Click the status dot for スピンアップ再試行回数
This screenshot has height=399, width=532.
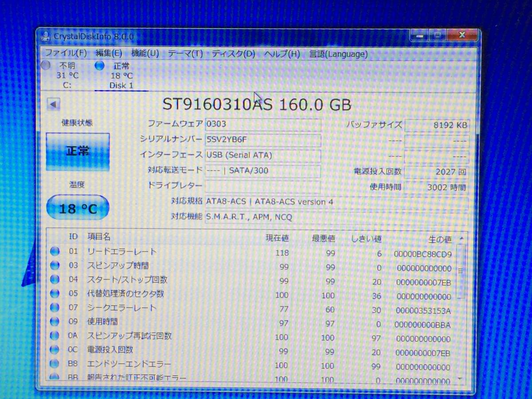55,336
